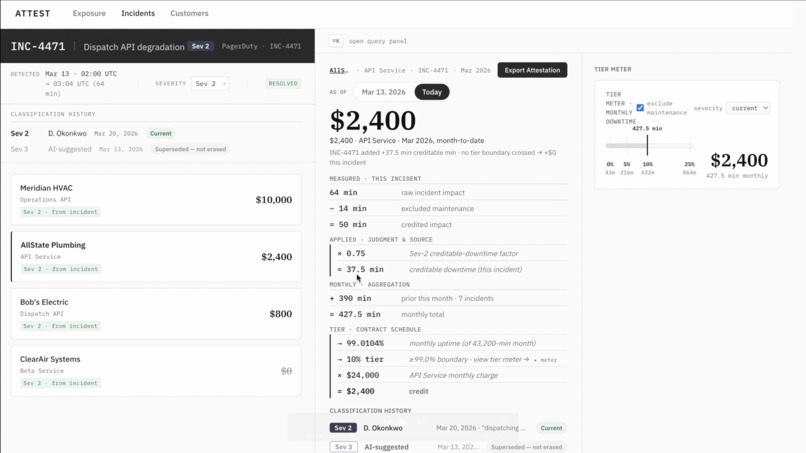Image resolution: width=806 pixels, height=453 pixels.
Task: Click the $24,000 API Service monthly charge row
Action: pyautogui.click(x=451, y=375)
